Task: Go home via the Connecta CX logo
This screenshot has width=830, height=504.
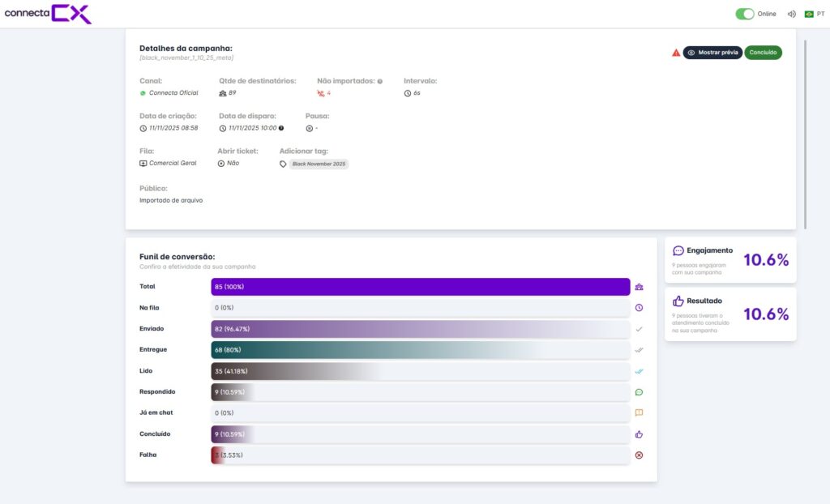Action: 48,14
